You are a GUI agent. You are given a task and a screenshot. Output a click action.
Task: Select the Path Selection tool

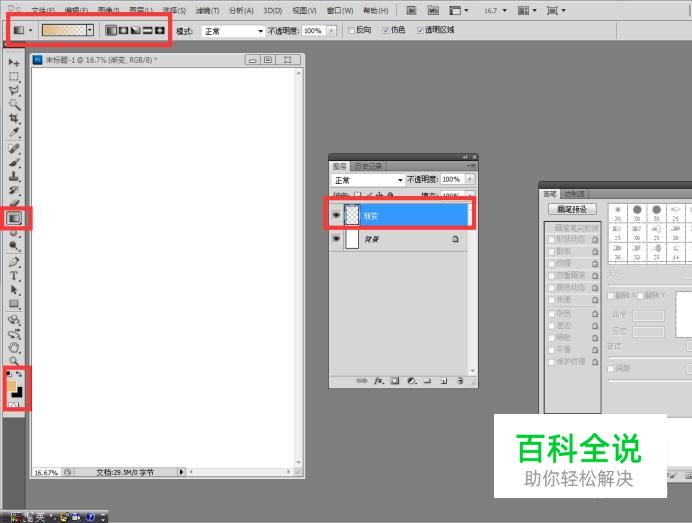14,290
